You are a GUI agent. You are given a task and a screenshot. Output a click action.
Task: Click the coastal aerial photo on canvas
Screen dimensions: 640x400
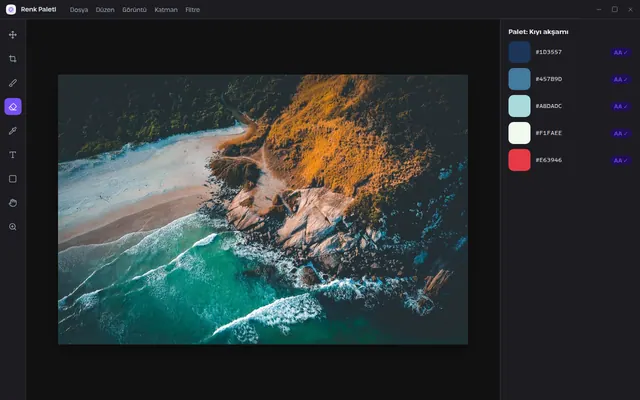pyautogui.click(x=263, y=209)
